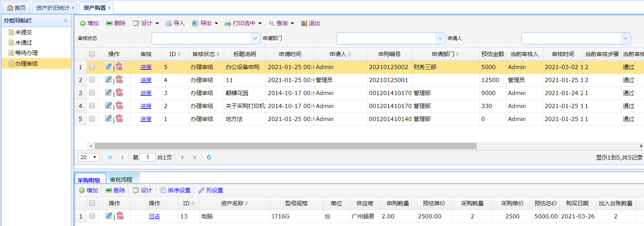Screen dimensions: 644x226
Task: Click the delete trash icon in row 3
Action: 120,93
